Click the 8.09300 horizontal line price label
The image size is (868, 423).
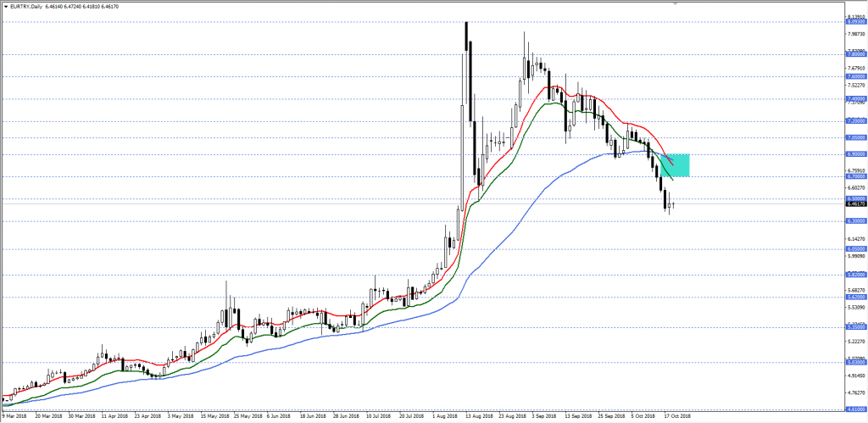[856, 22]
